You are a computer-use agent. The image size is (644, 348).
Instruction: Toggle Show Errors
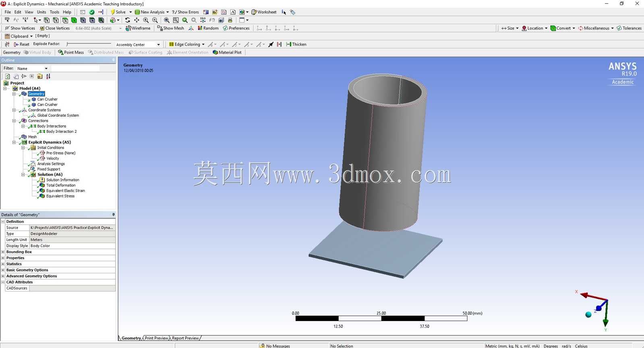185,12
